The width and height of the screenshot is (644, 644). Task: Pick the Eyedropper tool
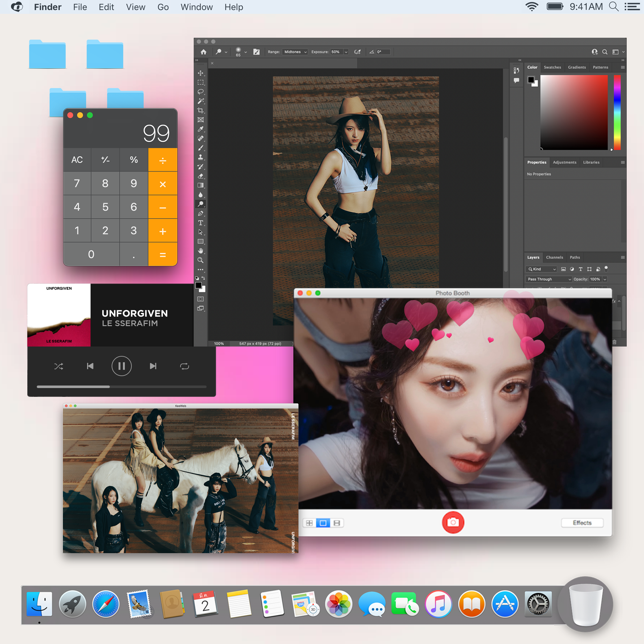(200, 129)
